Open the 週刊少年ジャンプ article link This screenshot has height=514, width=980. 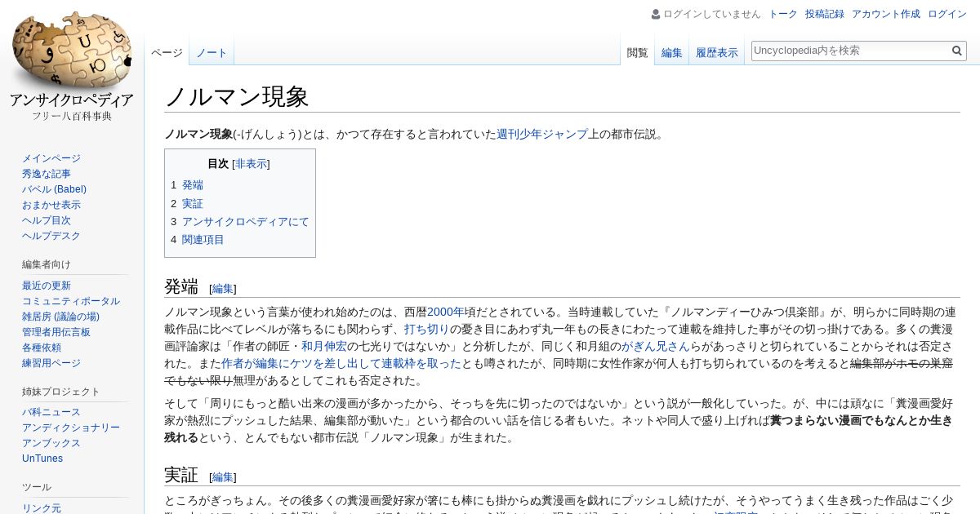click(542, 135)
